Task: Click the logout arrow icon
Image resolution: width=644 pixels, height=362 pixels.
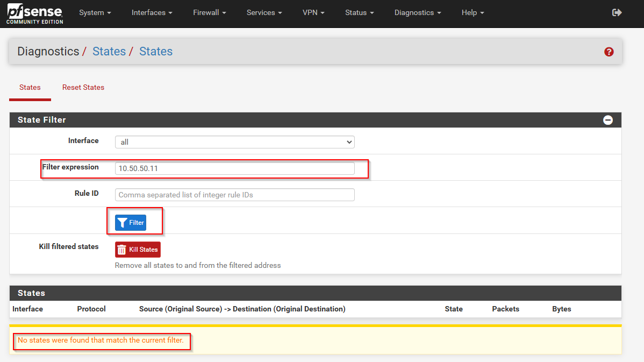Action: tap(617, 12)
